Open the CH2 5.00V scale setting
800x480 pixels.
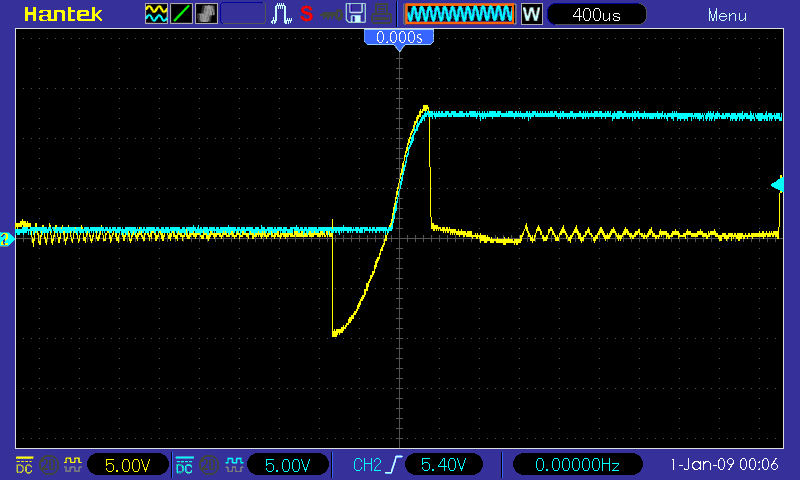[x=287, y=465]
